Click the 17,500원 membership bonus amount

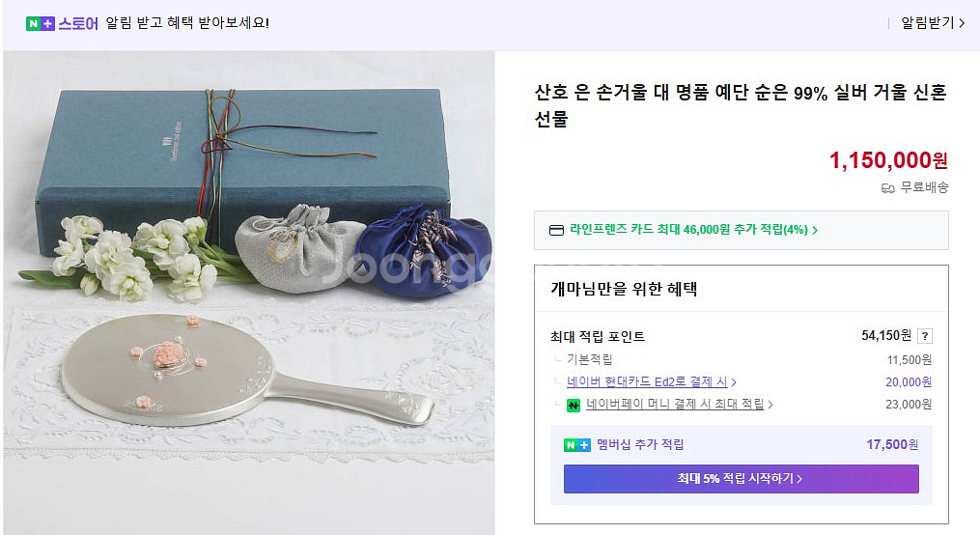click(x=892, y=445)
